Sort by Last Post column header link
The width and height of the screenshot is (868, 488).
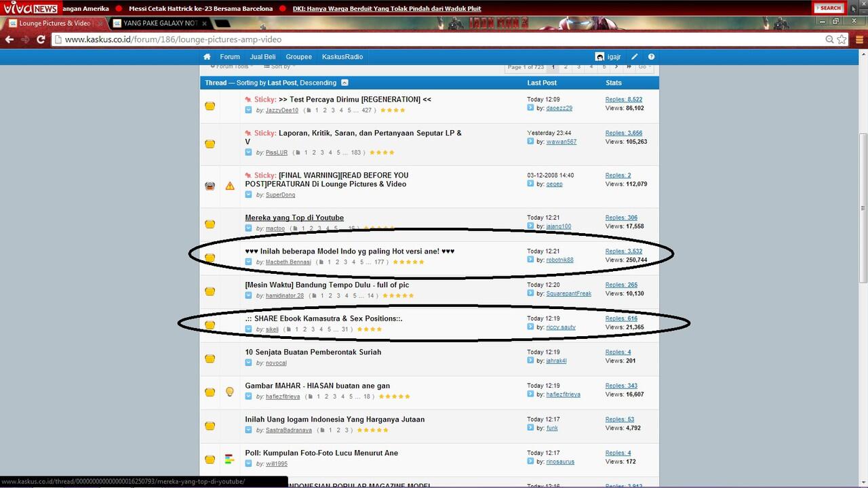[x=542, y=83]
